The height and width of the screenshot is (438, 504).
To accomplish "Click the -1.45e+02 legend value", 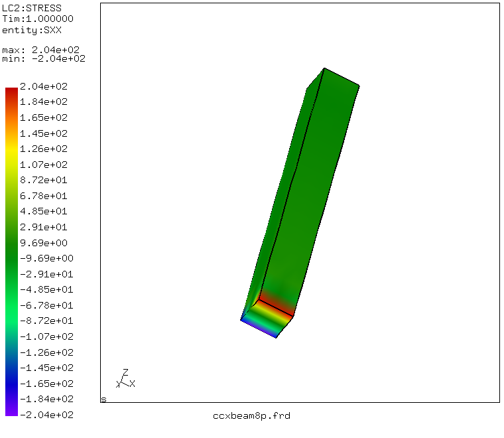I will [46, 368].
